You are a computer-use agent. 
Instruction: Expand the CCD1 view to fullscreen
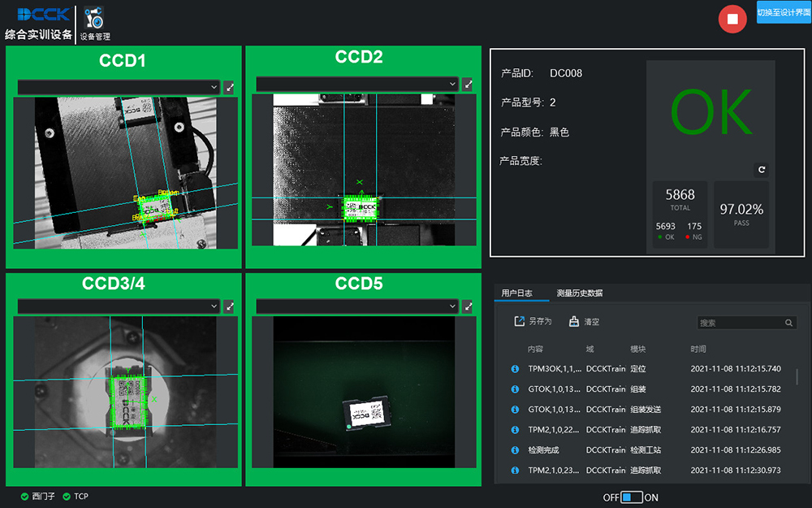pos(229,87)
